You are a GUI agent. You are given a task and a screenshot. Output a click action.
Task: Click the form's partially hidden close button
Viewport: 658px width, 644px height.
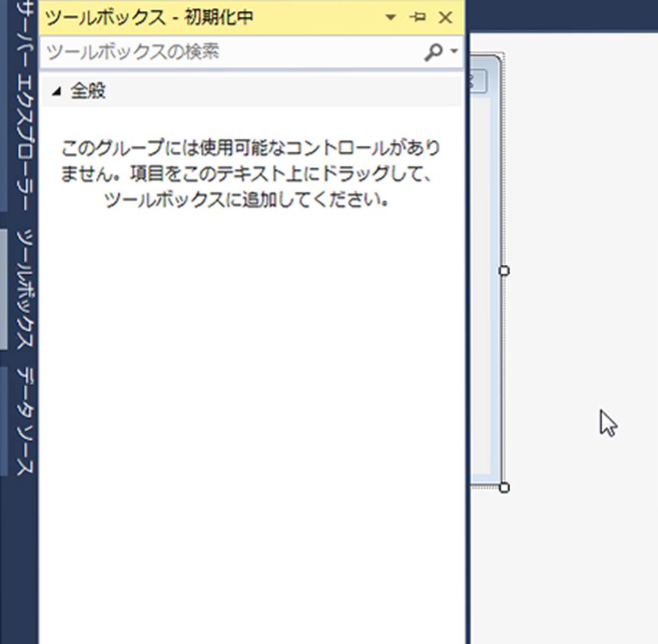[x=478, y=81]
